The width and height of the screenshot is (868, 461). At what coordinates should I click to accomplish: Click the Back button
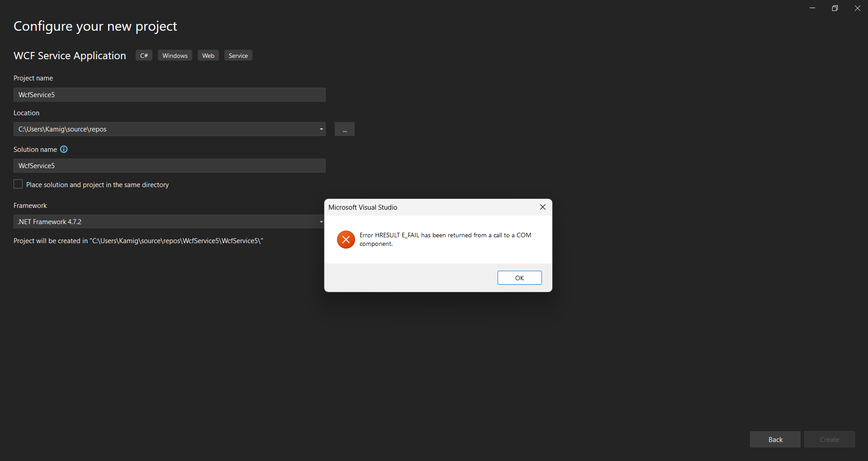(775, 439)
